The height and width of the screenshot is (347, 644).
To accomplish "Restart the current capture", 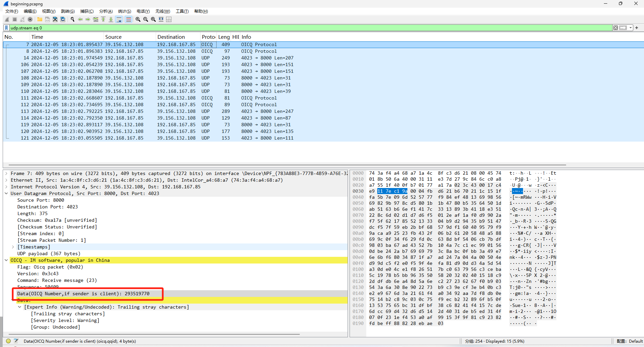I will 22,19.
